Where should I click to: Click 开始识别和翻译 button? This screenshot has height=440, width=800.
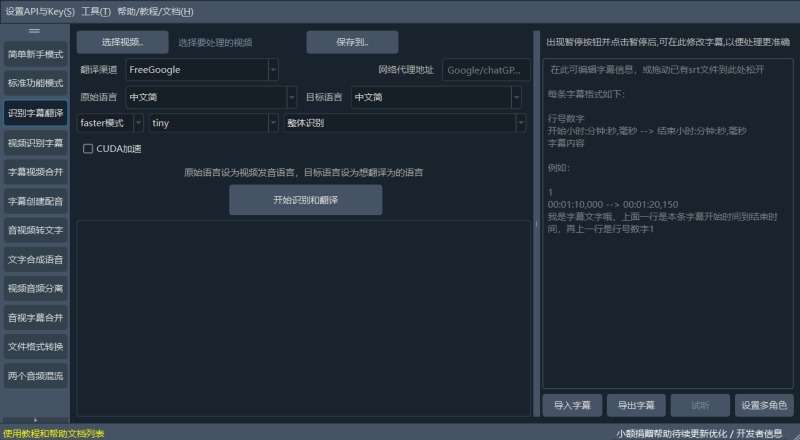(305, 200)
